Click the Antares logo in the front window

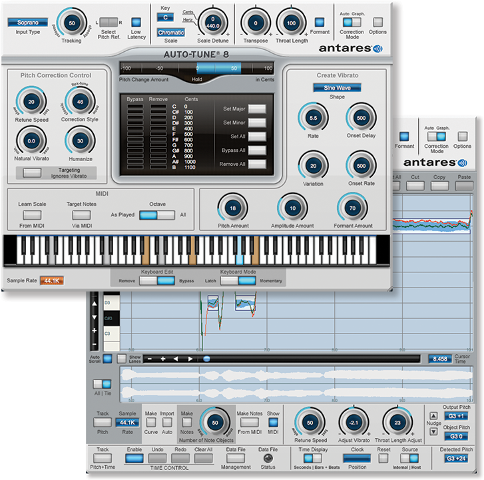click(351, 49)
